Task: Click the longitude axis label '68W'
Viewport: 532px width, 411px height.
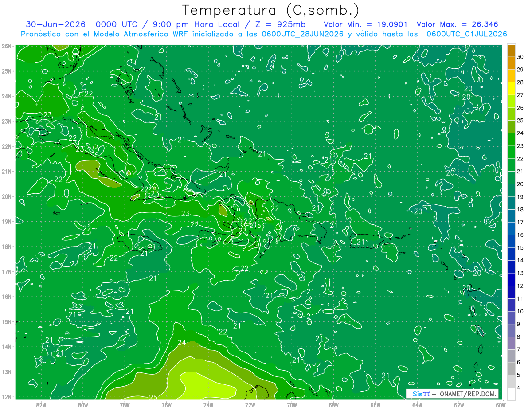Action: coord(334,405)
